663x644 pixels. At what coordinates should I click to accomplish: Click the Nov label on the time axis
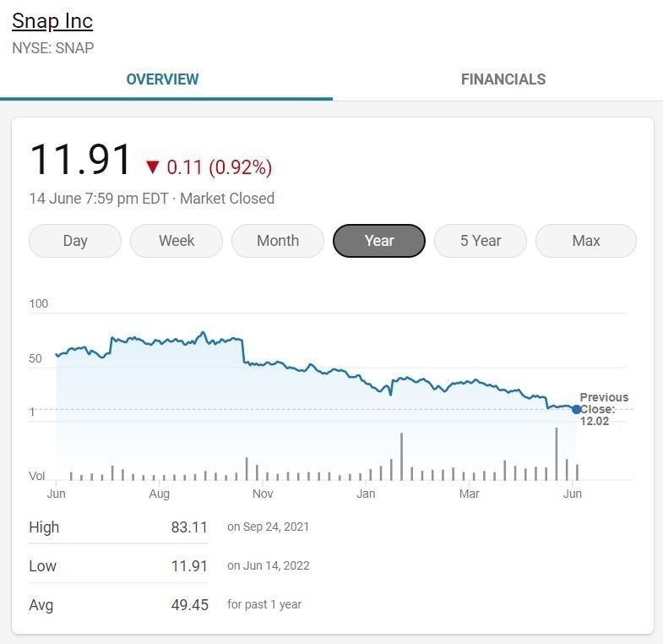pyautogui.click(x=263, y=494)
